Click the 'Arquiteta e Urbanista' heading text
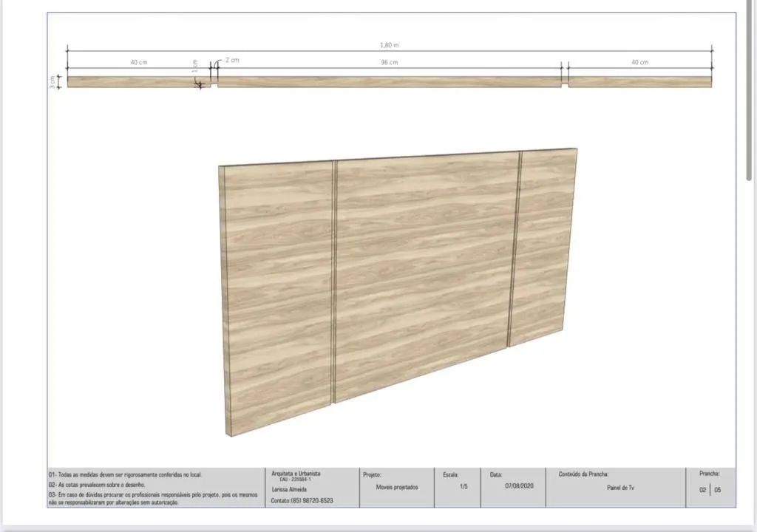 (x=296, y=474)
